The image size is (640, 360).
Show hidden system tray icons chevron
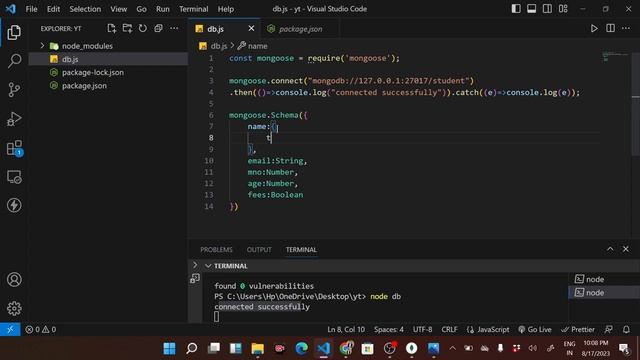click(x=452, y=348)
